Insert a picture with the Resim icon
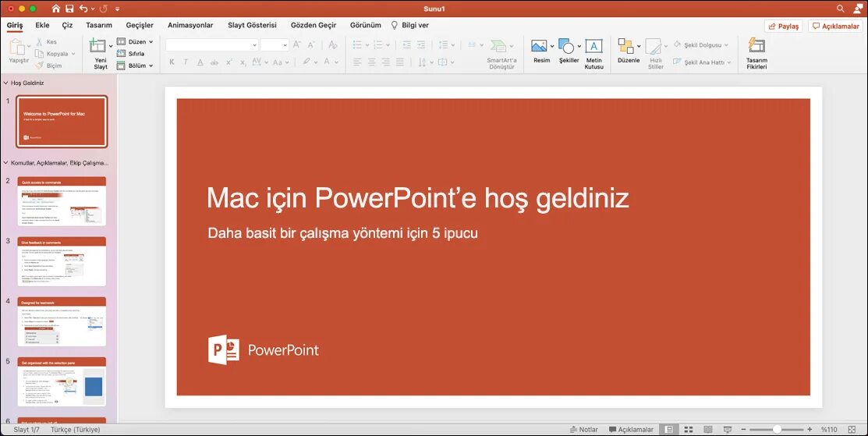 [539, 46]
